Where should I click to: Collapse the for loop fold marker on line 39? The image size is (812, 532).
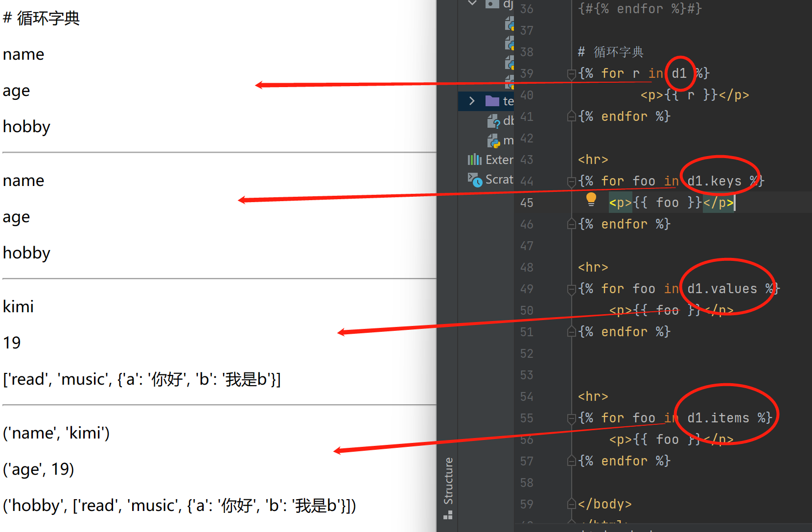point(571,74)
